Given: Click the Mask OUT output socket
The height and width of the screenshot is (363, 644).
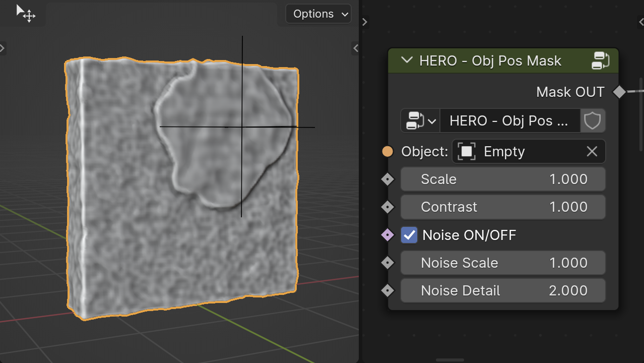Looking at the screenshot, I should coord(619,92).
